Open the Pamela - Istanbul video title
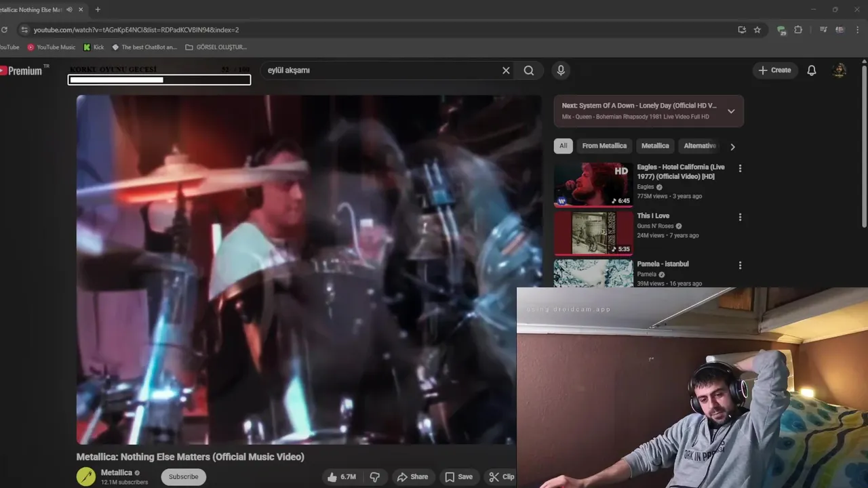 pos(663,264)
